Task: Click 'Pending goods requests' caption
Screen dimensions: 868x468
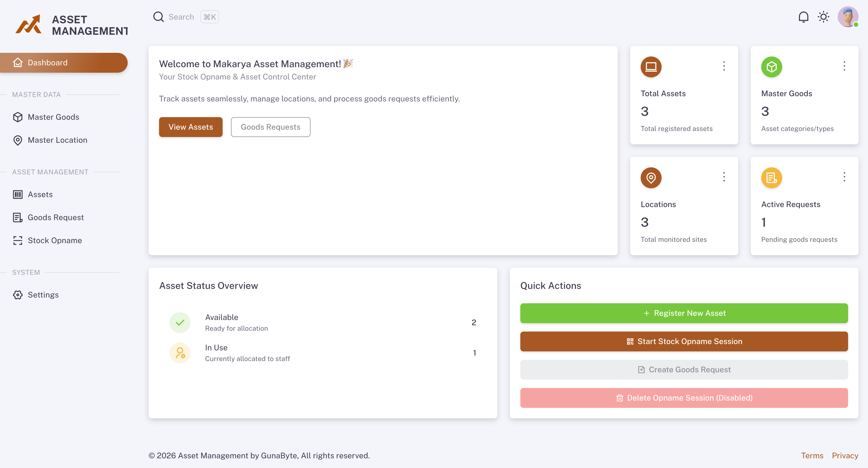Action: (799, 239)
